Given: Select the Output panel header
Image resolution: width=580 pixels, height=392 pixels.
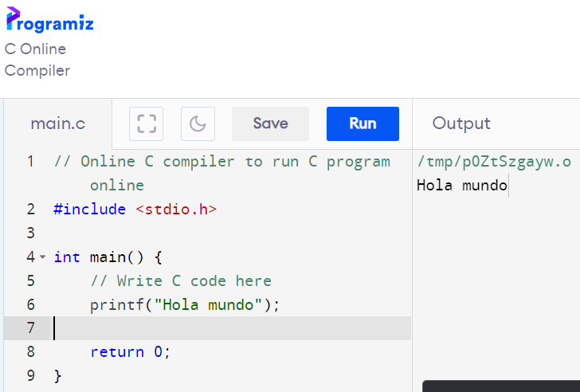Looking at the screenshot, I should [461, 123].
